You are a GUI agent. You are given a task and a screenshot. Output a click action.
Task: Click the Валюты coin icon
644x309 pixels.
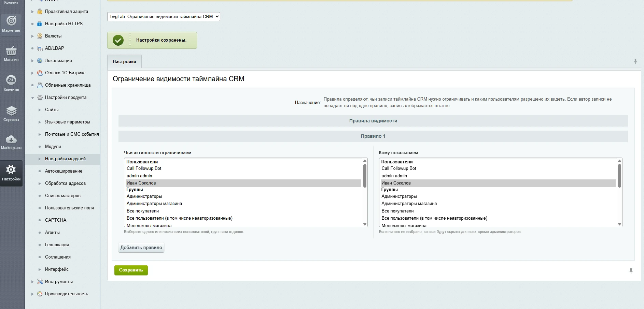(x=40, y=36)
